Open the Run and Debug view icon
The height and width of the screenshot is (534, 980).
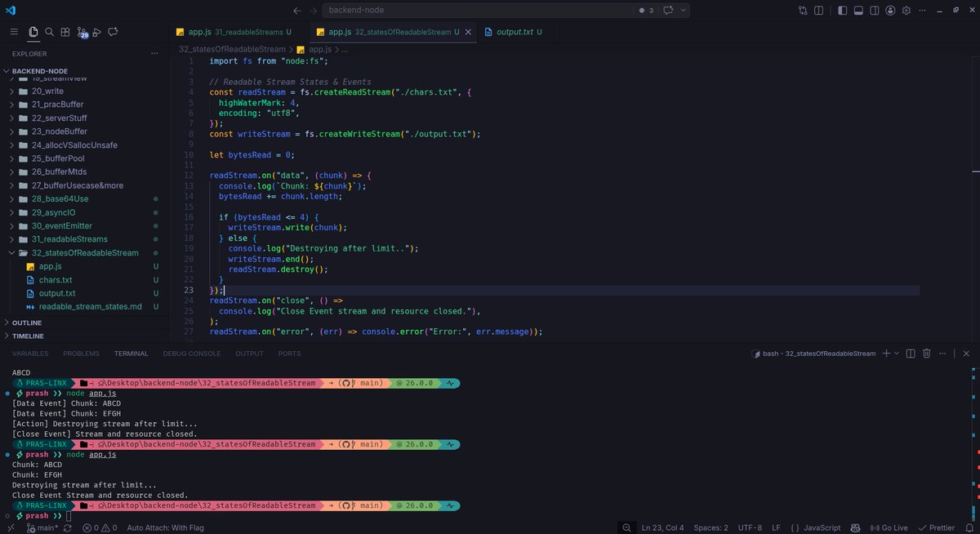click(97, 32)
